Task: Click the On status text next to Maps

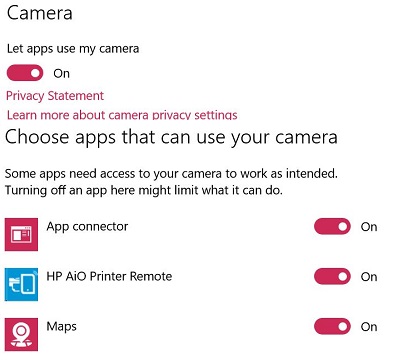Action: pos(369,327)
